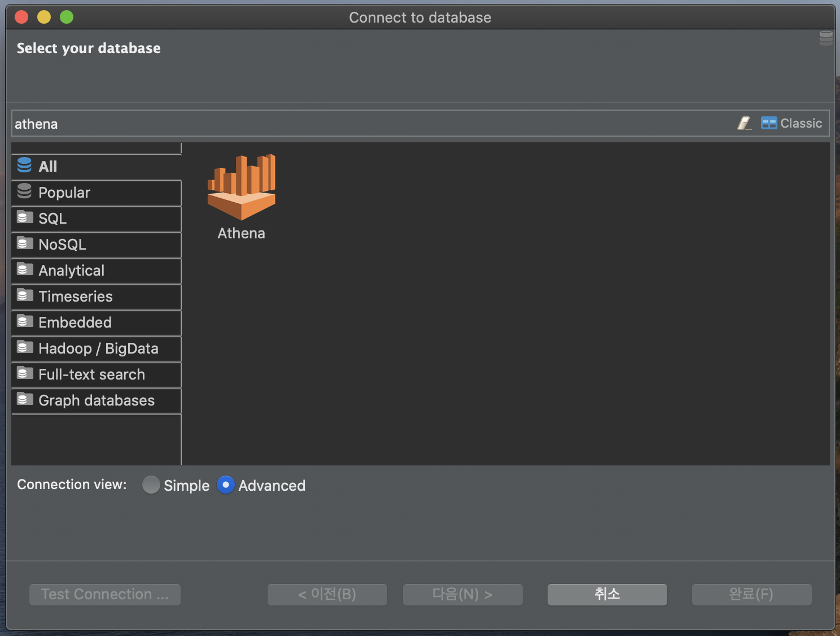Open the Graph databases category

(x=97, y=400)
